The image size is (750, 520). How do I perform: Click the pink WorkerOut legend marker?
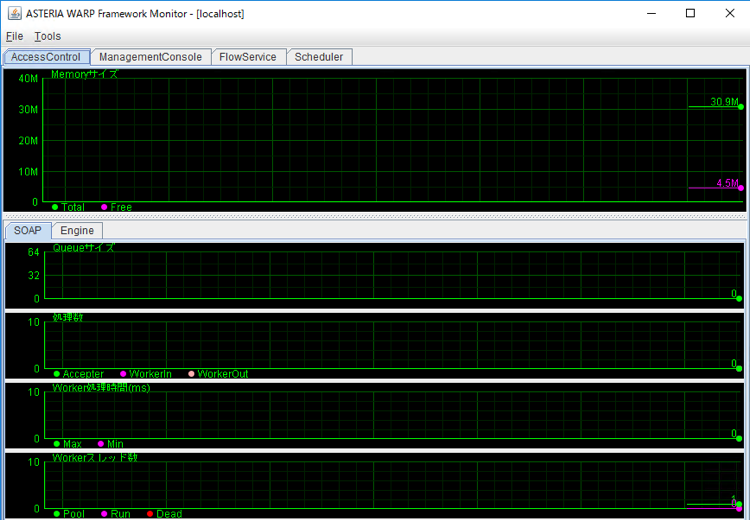click(x=191, y=374)
